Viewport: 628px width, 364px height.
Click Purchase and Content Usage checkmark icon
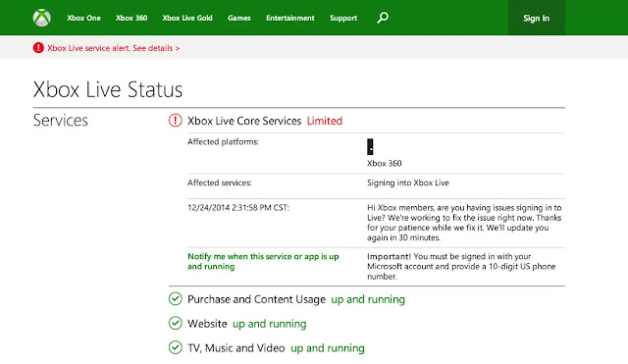[x=175, y=298]
